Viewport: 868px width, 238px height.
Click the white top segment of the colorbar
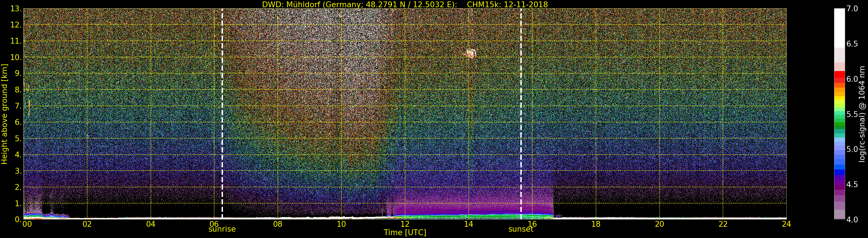click(x=839, y=28)
